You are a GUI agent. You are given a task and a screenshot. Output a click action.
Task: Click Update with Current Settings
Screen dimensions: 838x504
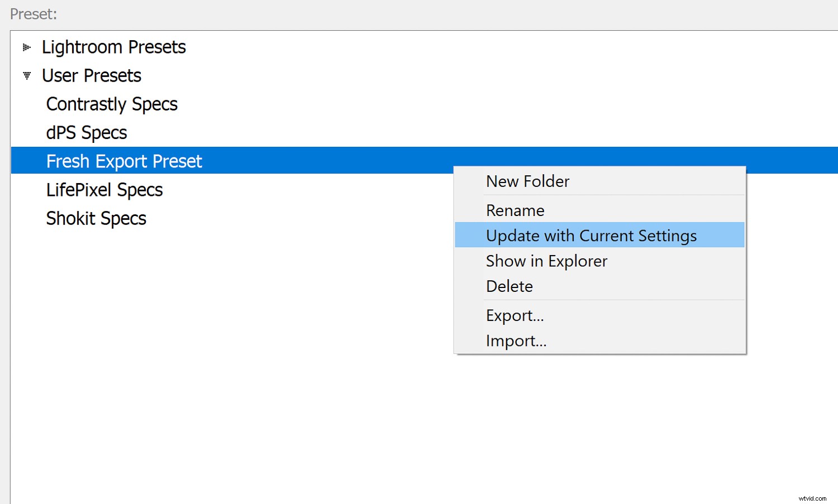pyautogui.click(x=591, y=235)
